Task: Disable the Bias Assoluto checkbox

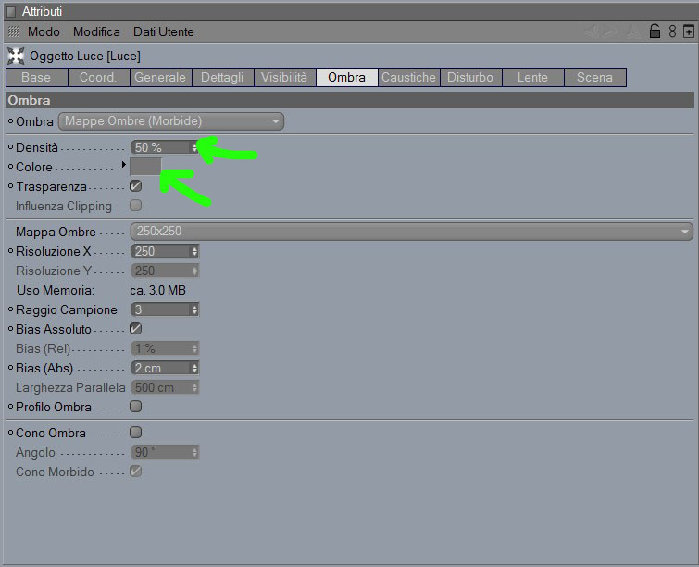Action: (x=136, y=329)
